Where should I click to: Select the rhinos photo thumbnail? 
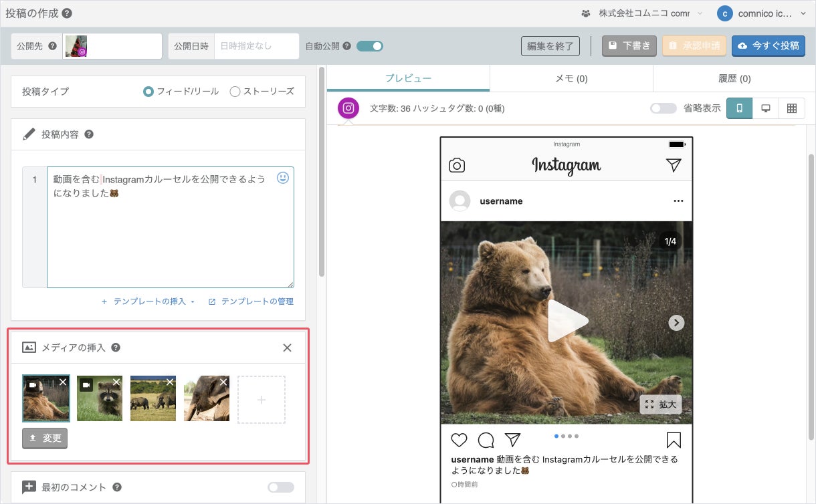(153, 398)
